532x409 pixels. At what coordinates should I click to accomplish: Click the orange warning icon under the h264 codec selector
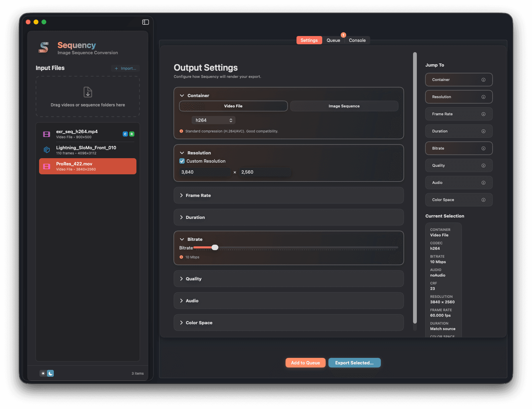pos(181,131)
